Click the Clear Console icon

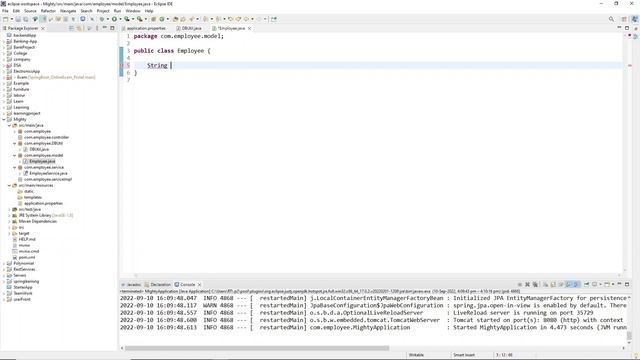[x=545, y=284]
